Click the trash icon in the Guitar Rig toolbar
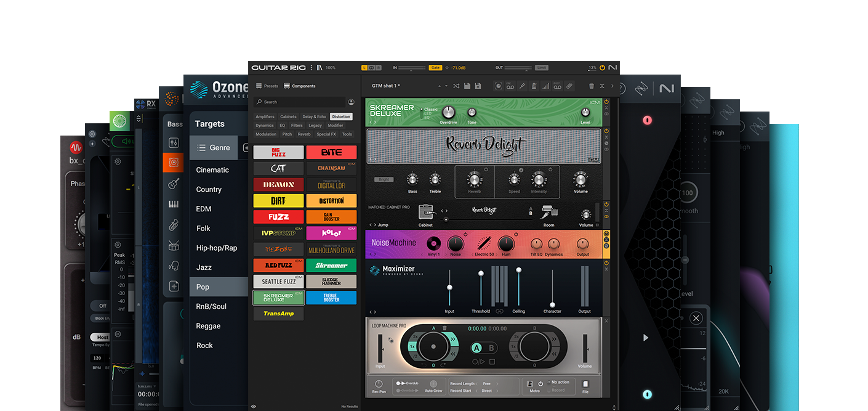The image size is (868, 411). (x=590, y=86)
